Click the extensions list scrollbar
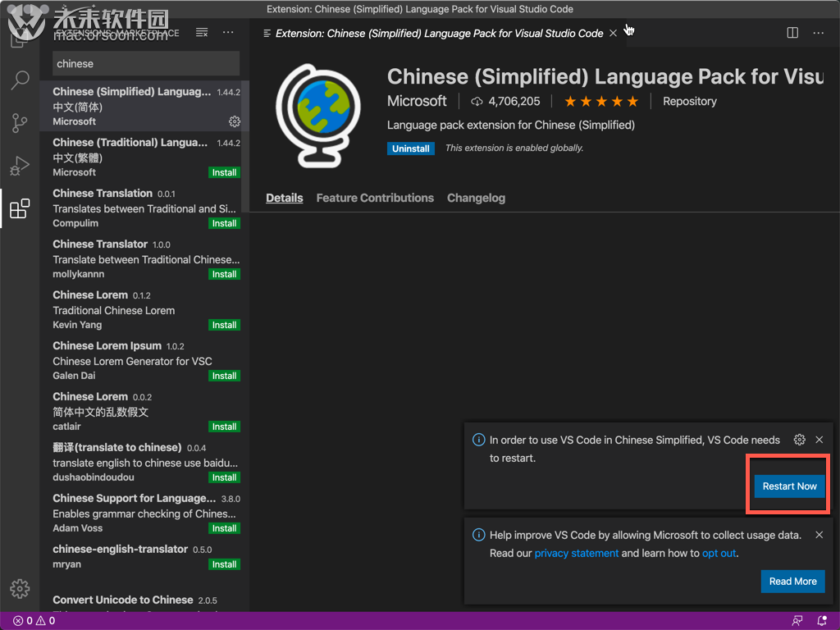The height and width of the screenshot is (630, 840). tap(245, 146)
